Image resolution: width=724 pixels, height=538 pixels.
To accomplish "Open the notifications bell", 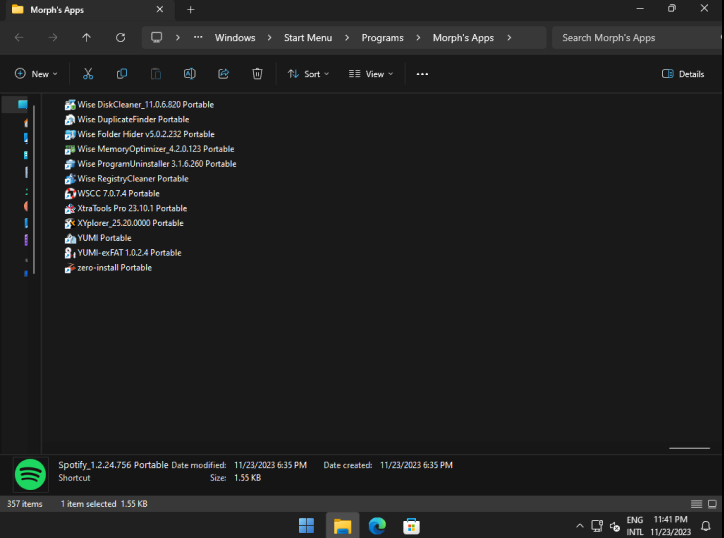I will [x=706, y=526].
